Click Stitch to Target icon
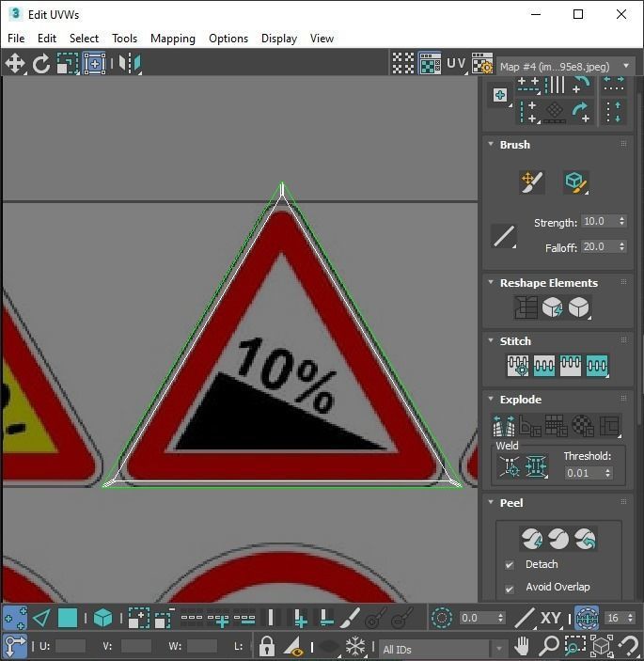644x661 pixels. [x=518, y=365]
